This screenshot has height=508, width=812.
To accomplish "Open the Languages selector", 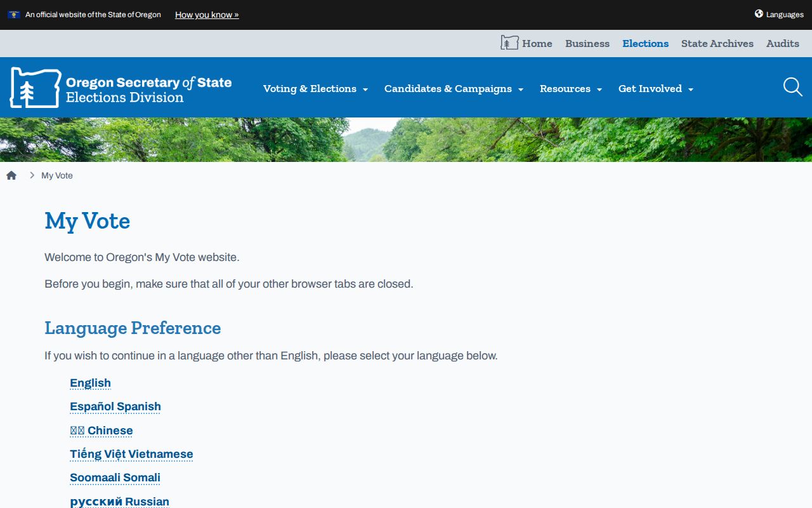I will (779, 14).
